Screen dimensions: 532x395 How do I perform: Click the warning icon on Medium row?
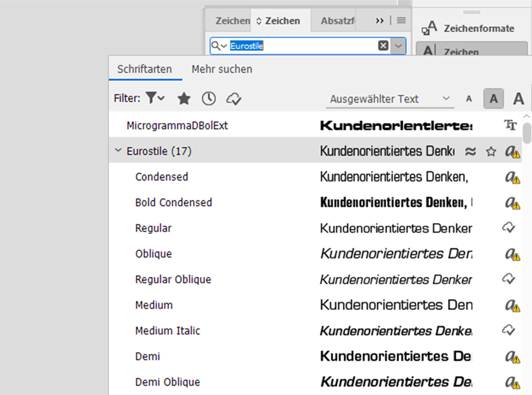pos(513,305)
